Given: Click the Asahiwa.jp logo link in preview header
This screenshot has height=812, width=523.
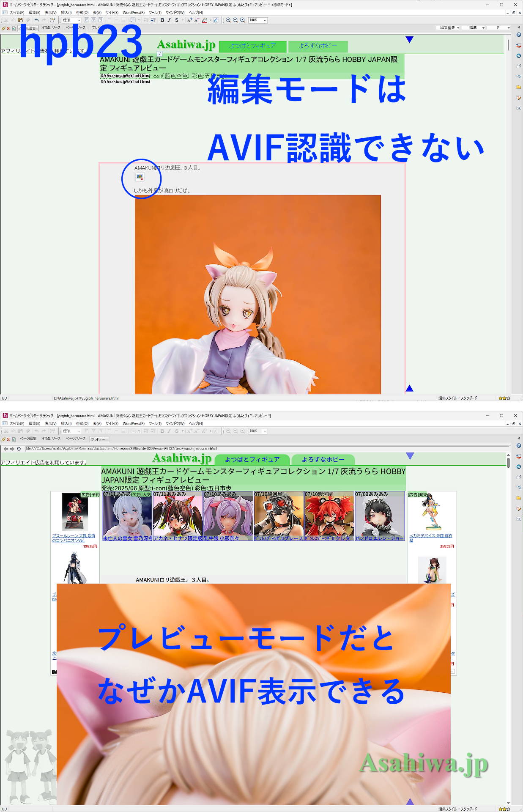Looking at the screenshot, I should [182, 458].
